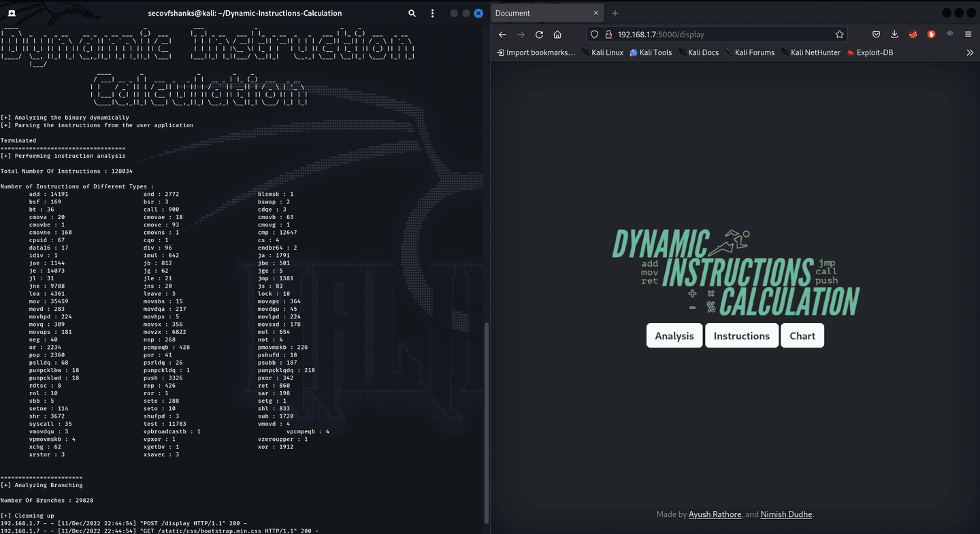Select the Document browser tab
The height and width of the screenshot is (534, 980).
point(548,13)
